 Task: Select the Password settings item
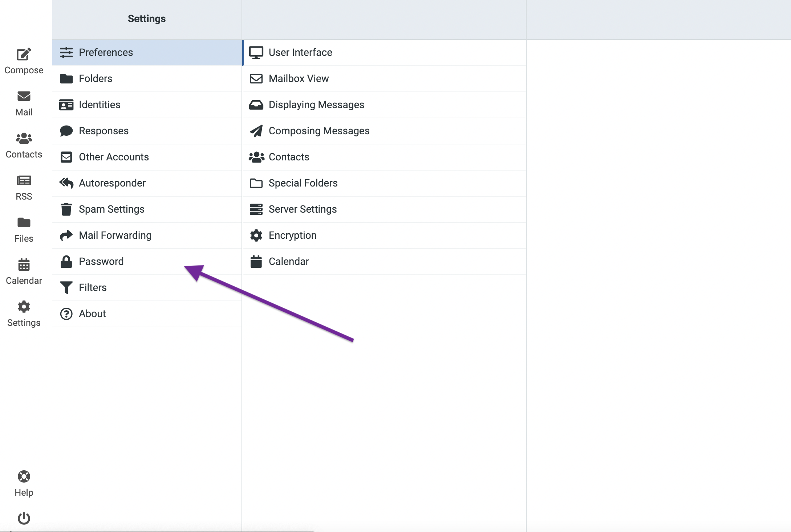(x=101, y=261)
